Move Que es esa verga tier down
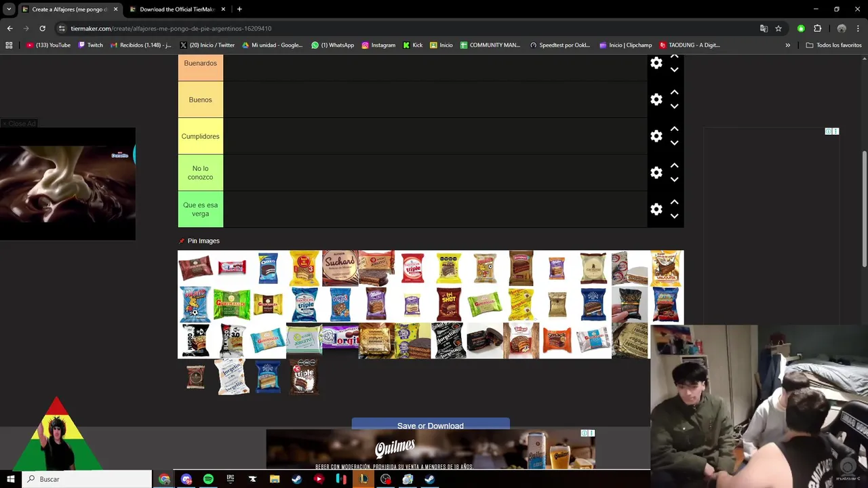 (674, 216)
